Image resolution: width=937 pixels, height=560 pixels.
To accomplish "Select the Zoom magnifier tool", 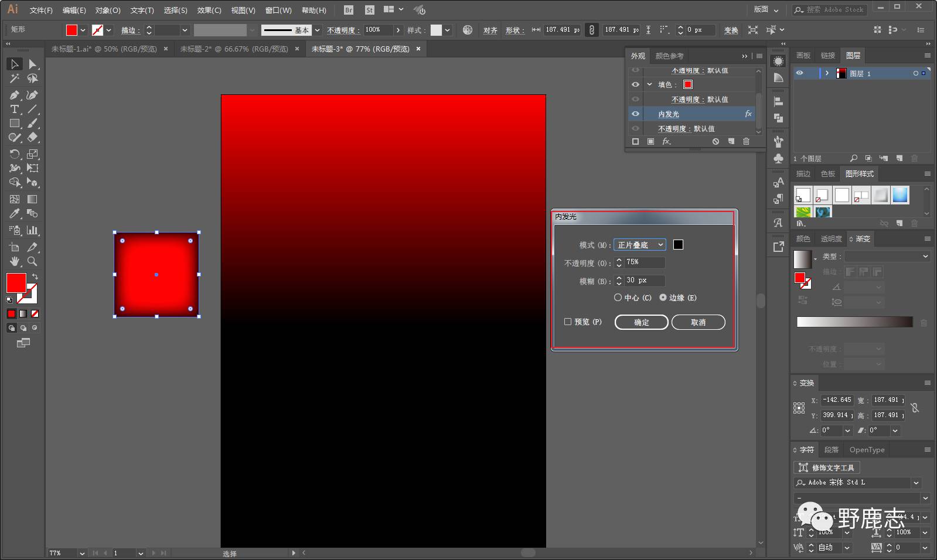I will [32, 261].
